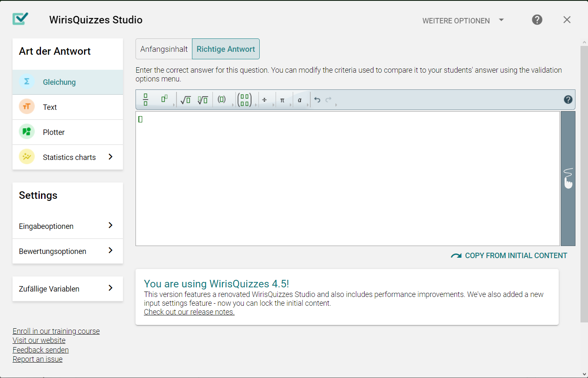The height and width of the screenshot is (378, 588).
Task: Insert a fraction template
Action: pyautogui.click(x=146, y=100)
